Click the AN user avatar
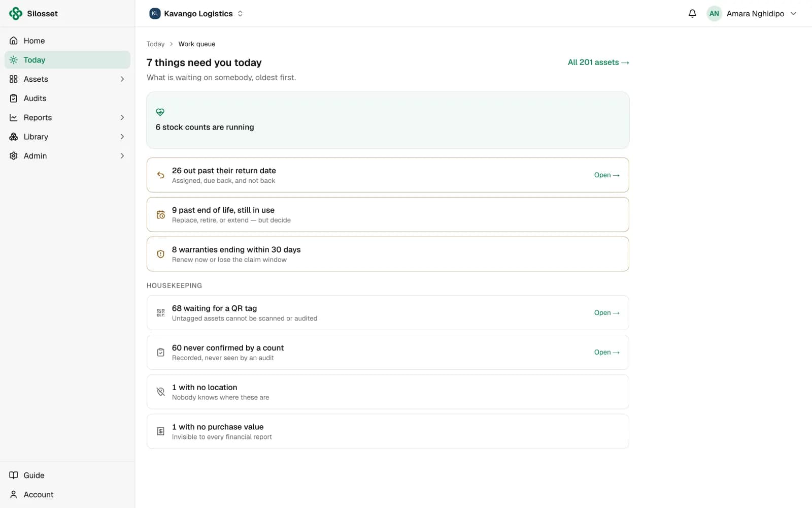This screenshot has width=812, height=508. click(714, 14)
